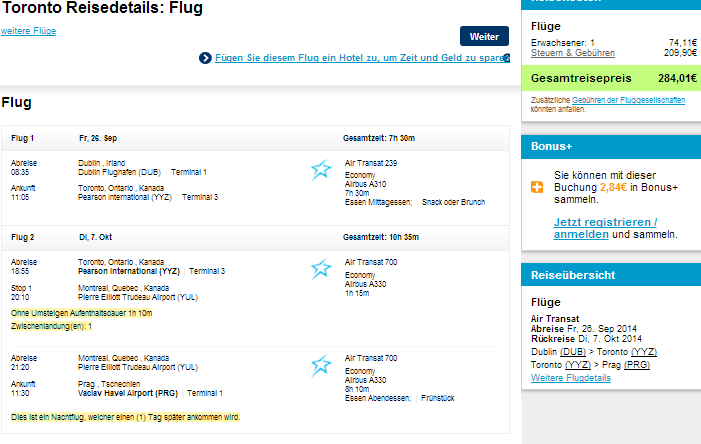
Task: Open Steuern & Gebühren details
Action: tap(573, 53)
